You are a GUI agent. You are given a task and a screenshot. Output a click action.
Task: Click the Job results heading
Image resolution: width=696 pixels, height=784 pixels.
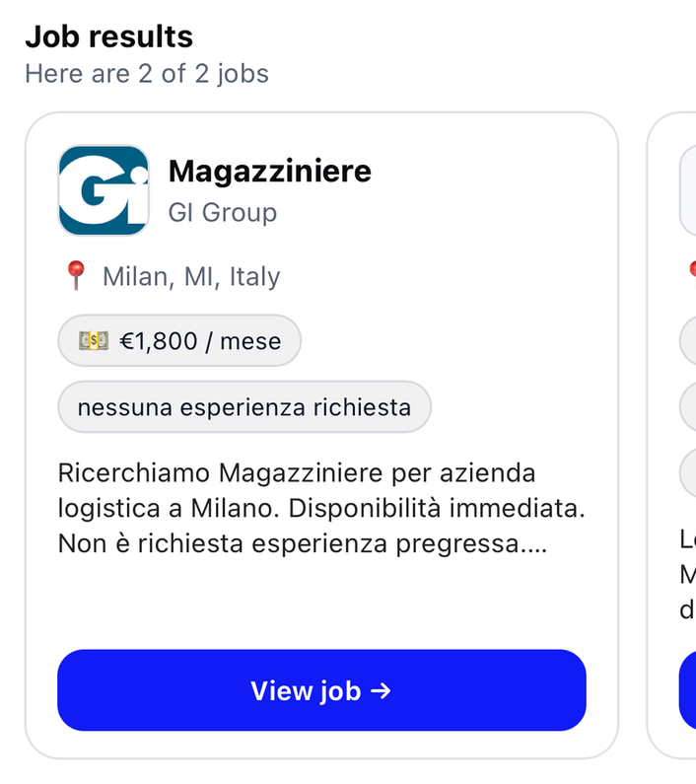point(108,36)
